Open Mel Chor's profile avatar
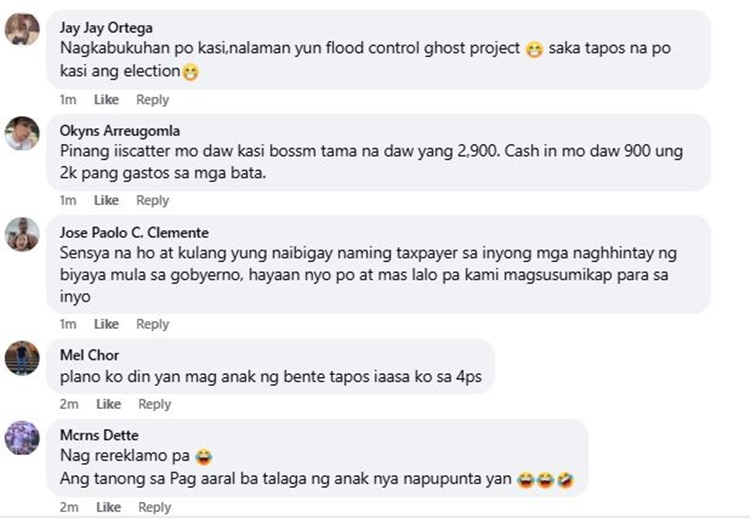This screenshot has width=750, height=518. coord(22,358)
